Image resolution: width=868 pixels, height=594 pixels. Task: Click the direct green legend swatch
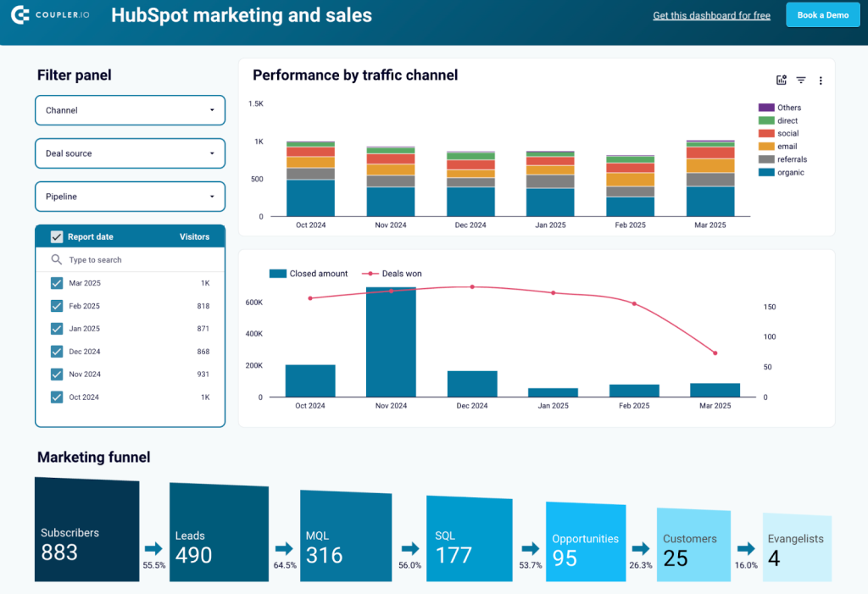(x=766, y=120)
